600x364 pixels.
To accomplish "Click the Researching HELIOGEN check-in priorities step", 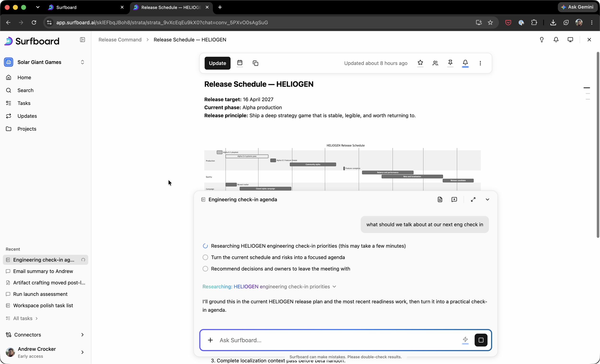I will [304, 246].
